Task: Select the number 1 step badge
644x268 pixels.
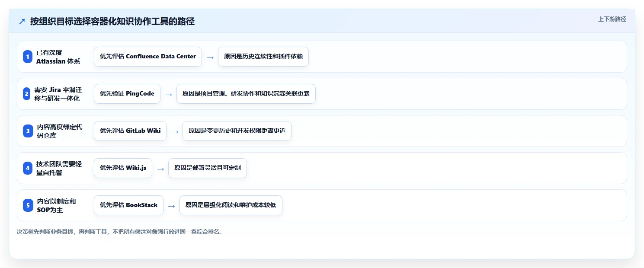Action: [x=28, y=57]
